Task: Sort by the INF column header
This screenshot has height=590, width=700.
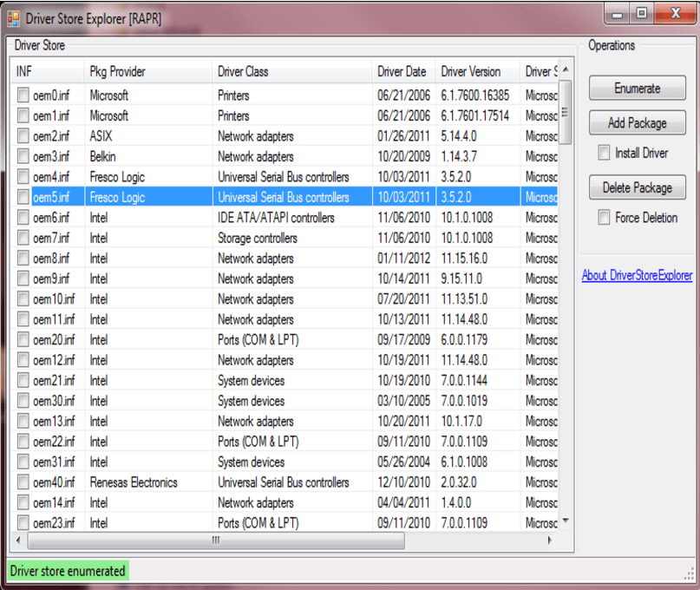Action: (x=48, y=71)
